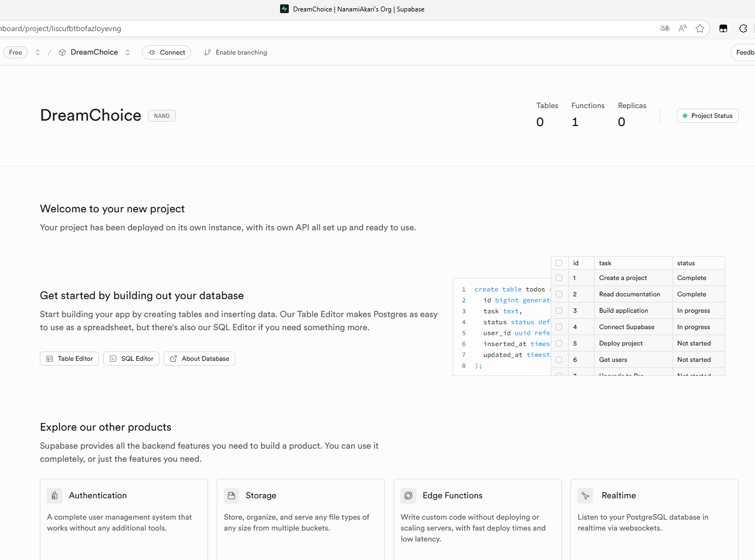Click the Realtime card cursor icon
Image resolution: width=755 pixels, height=560 pixels.
point(585,496)
